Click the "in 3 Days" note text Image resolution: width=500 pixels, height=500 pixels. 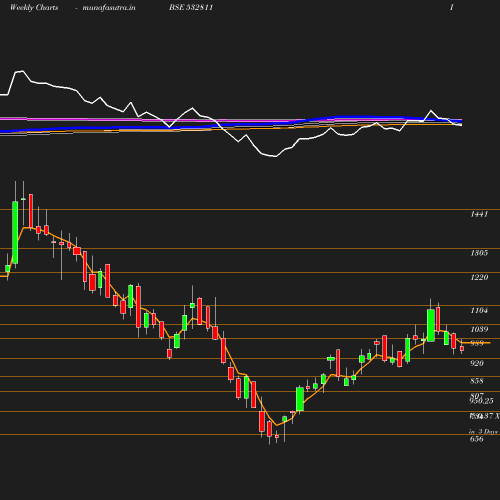484,432
